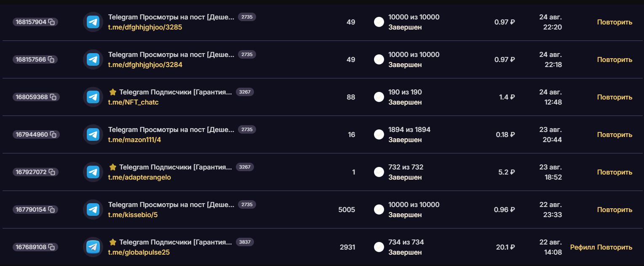Copy order ID 168059368
Screen dimensions: 644x266
(53, 97)
